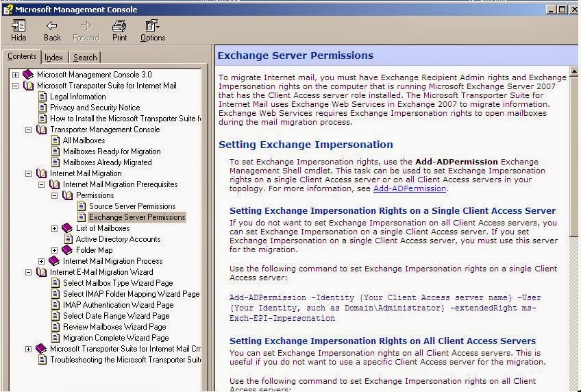This screenshot has width=581, height=392.
Task: Click closed-book icon beside List of Mailboxes
Action: 67,228
